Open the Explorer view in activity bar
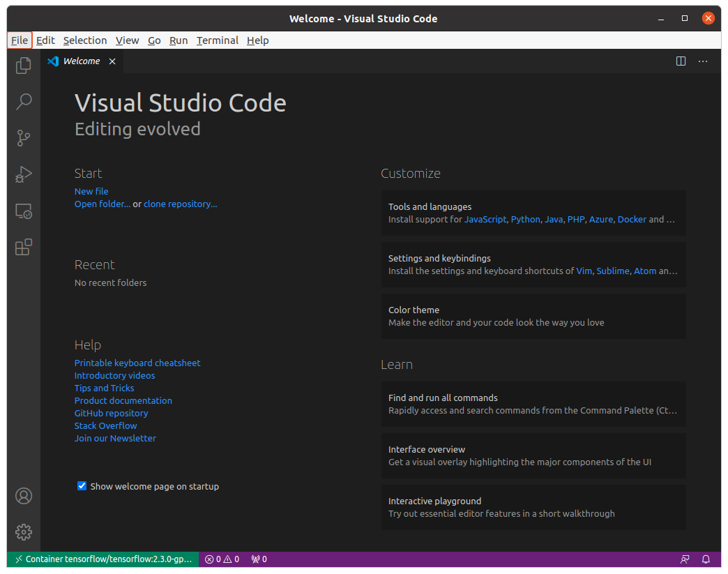728x574 pixels. coord(24,66)
